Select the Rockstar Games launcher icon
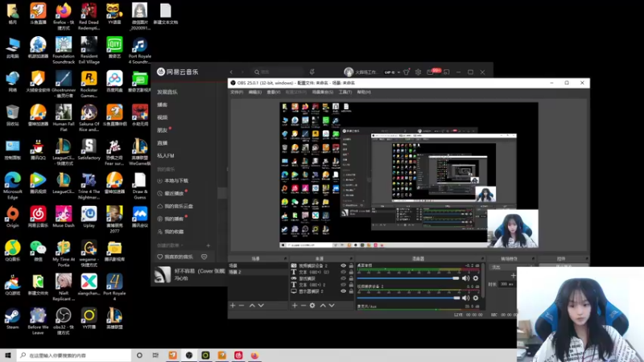The height and width of the screenshot is (362, 644). (x=89, y=84)
